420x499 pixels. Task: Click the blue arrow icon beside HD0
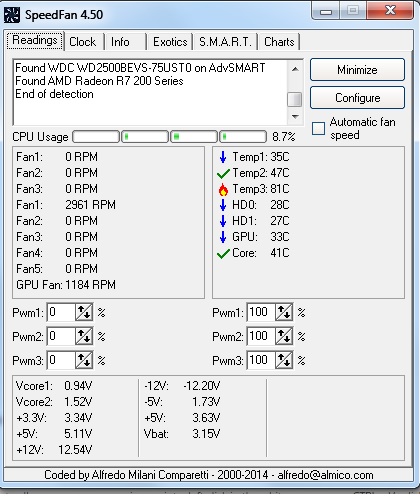click(x=223, y=205)
